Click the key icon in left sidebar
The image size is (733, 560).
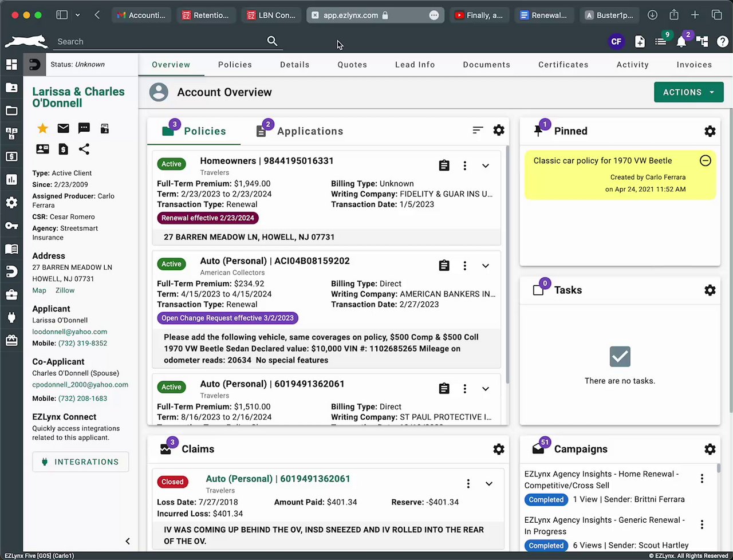point(11,226)
